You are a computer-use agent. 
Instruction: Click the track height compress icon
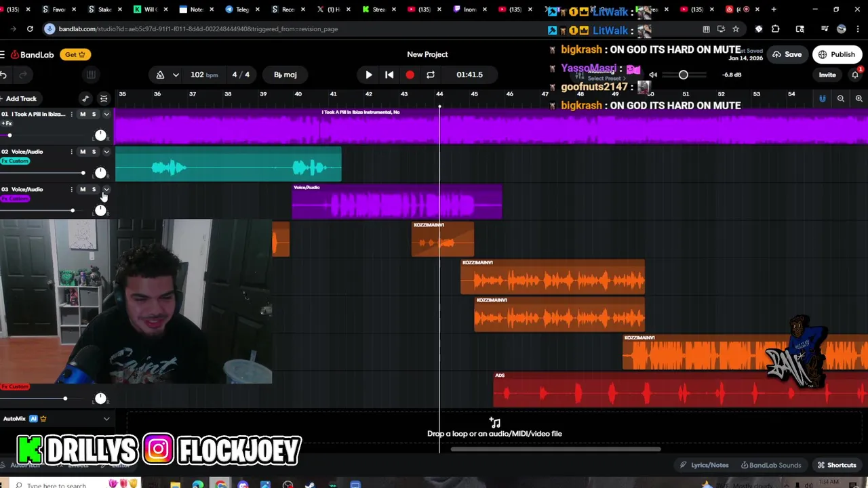pyautogui.click(x=104, y=99)
